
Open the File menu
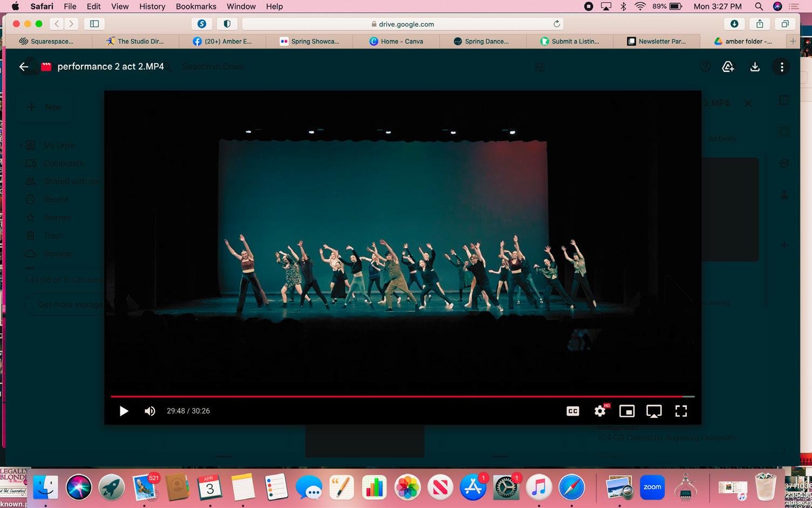tap(70, 6)
